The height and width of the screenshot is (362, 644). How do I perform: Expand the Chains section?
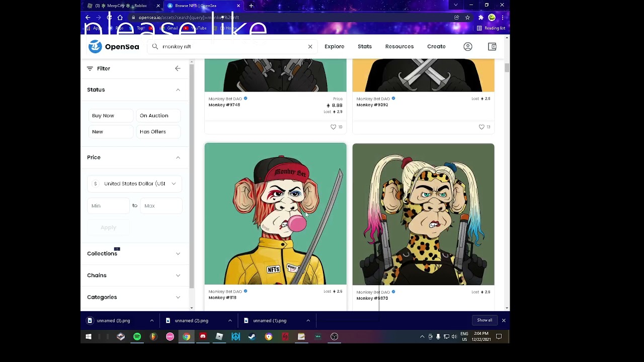134,275
